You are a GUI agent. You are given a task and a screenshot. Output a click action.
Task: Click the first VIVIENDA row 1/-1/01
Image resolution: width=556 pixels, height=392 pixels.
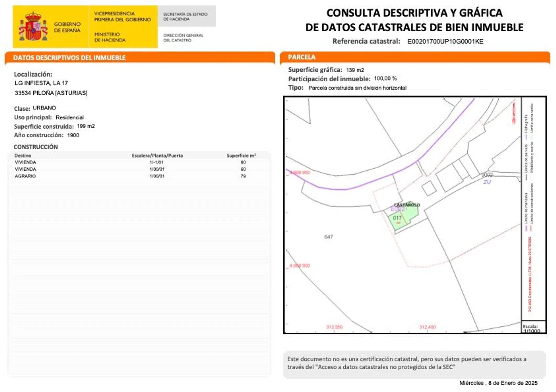(25, 162)
